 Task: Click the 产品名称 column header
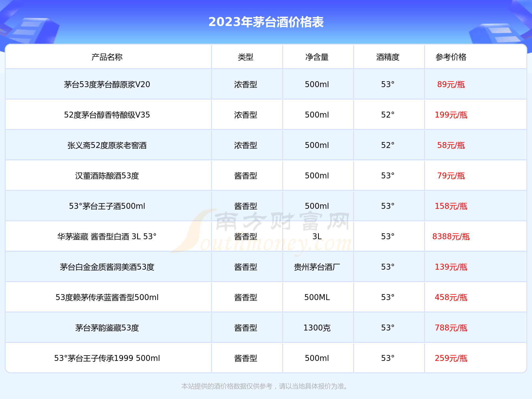(x=107, y=57)
